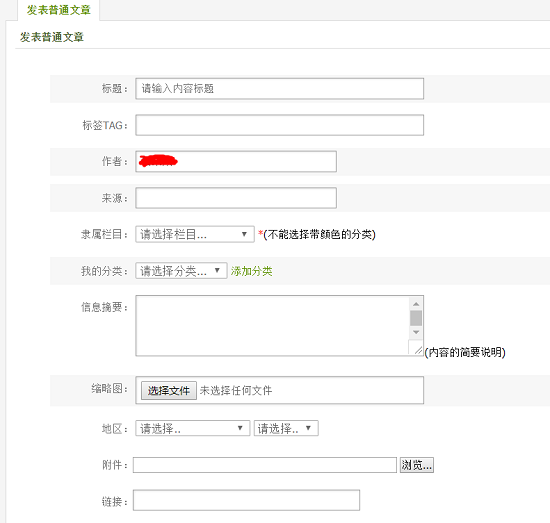Open the 我的分类 category dropdown
The image size is (550, 523).
pos(181,270)
